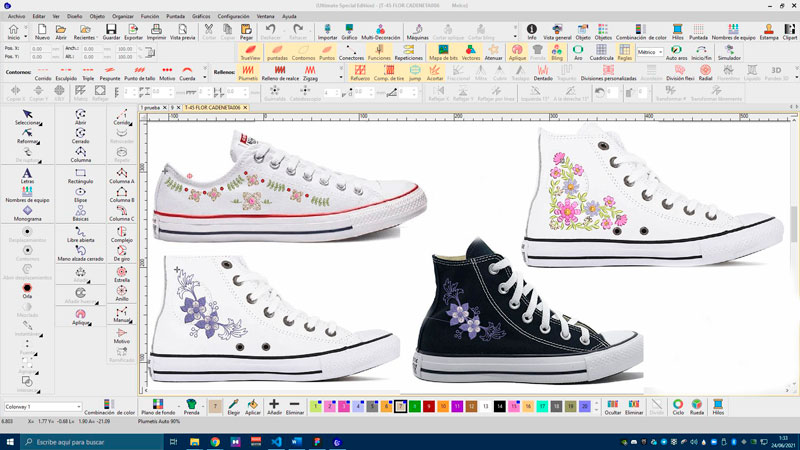
Task: Open the Configuración menu
Action: tap(233, 16)
